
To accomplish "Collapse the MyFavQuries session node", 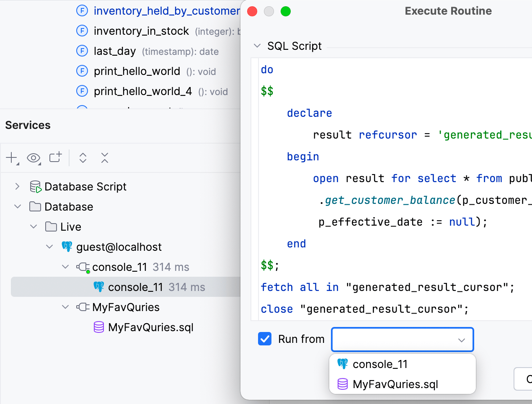I will pos(65,307).
